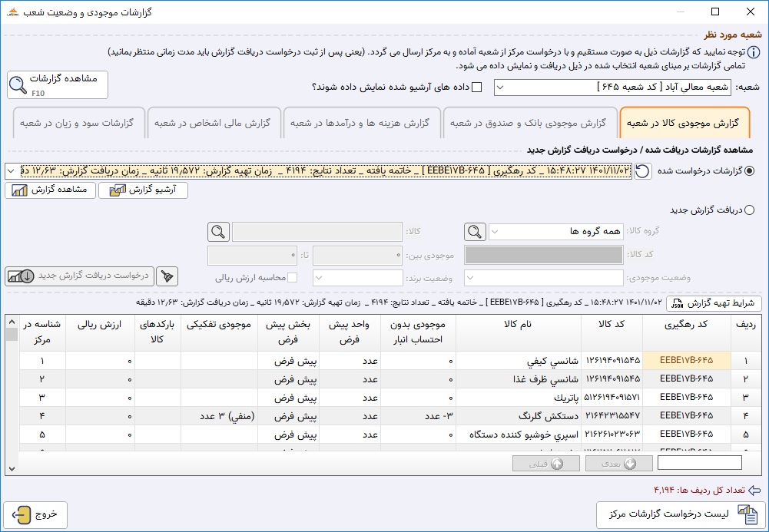Click the clear filters broom icon
The width and height of the screenshot is (769, 532).
pos(167,276)
